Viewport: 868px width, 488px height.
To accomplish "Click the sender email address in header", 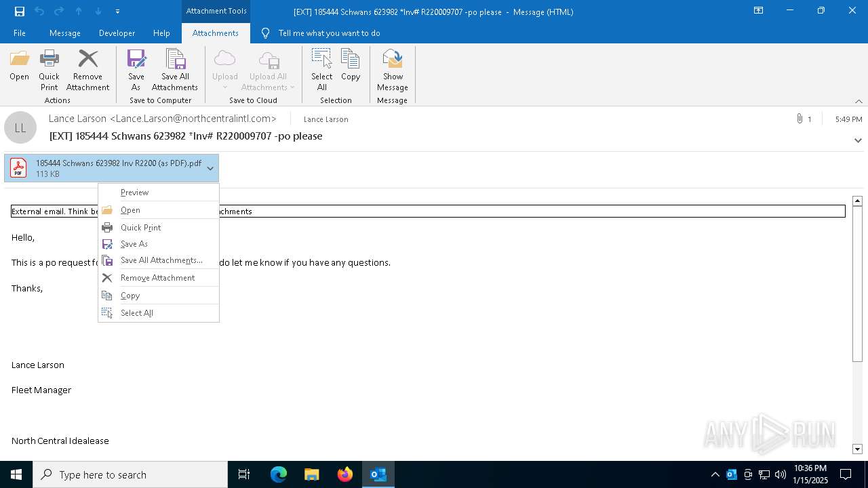I will tap(193, 119).
